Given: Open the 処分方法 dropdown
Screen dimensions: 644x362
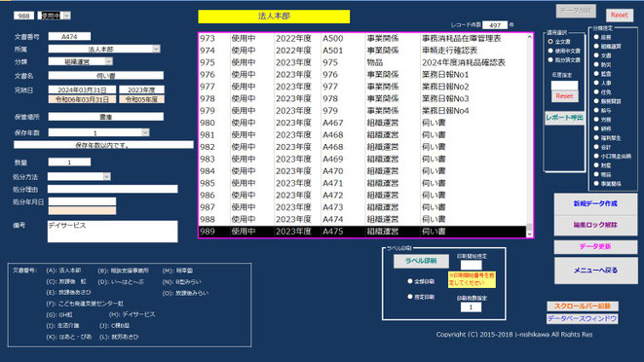Looking at the screenshot, I should pos(107,176).
